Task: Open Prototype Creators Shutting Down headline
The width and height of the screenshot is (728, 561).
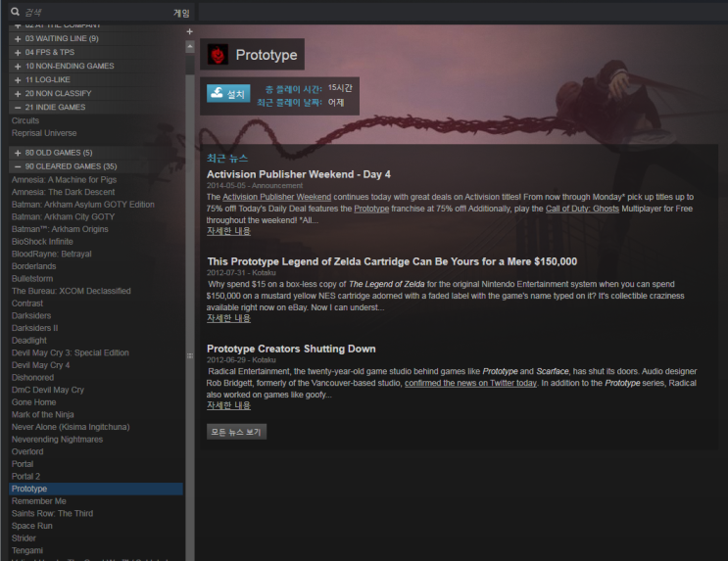Action: (x=291, y=349)
